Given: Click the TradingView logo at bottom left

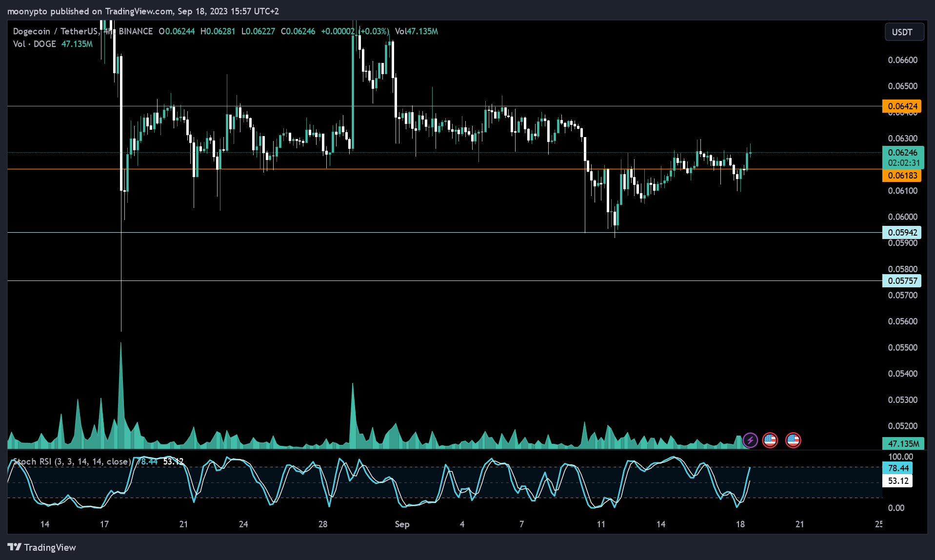Looking at the screenshot, I should click(42, 547).
